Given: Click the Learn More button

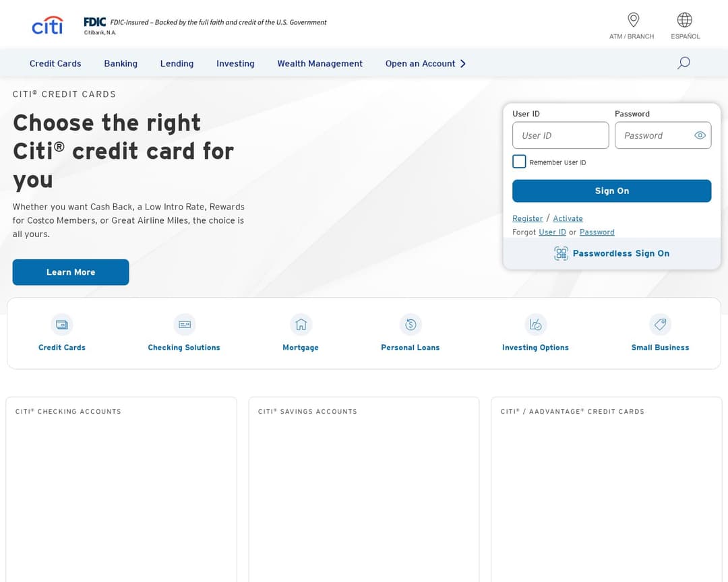Looking at the screenshot, I should (x=71, y=272).
